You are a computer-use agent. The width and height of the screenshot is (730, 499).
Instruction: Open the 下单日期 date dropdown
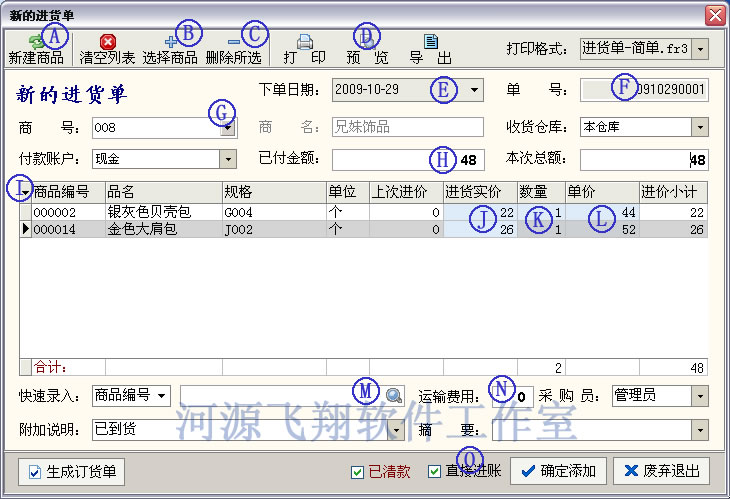474,90
